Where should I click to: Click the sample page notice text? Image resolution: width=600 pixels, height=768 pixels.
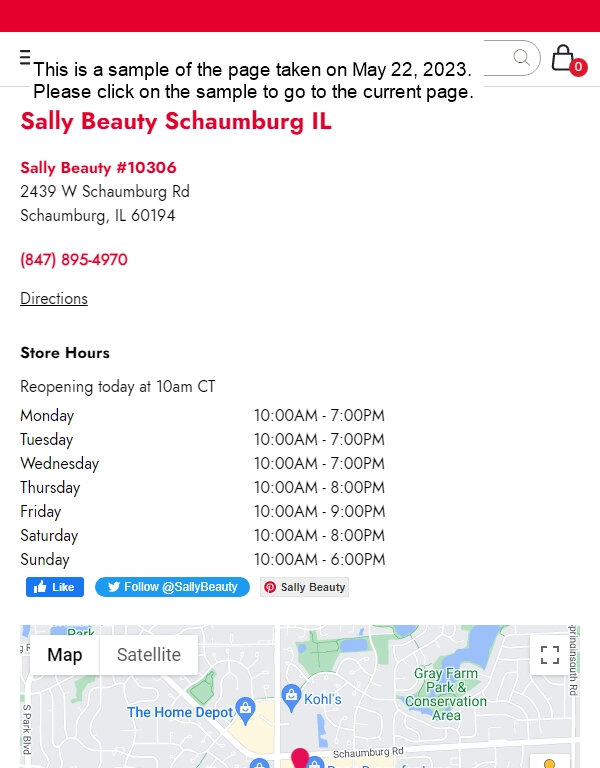(x=253, y=80)
